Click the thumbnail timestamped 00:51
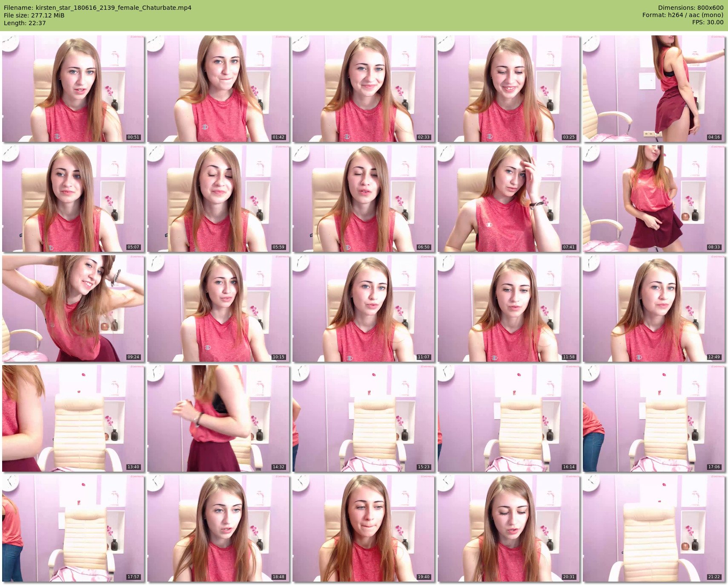The image size is (728, 585). pyautogui.click(x=73, y=89)
